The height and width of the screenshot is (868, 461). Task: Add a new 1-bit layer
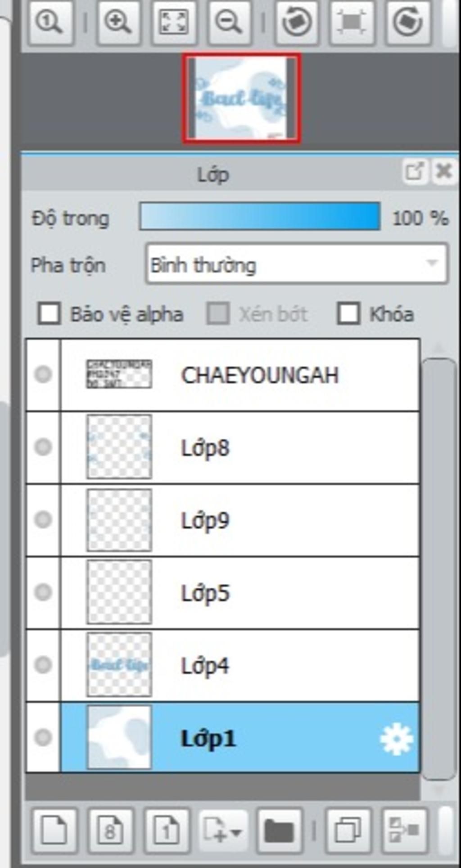coord(167,830)
